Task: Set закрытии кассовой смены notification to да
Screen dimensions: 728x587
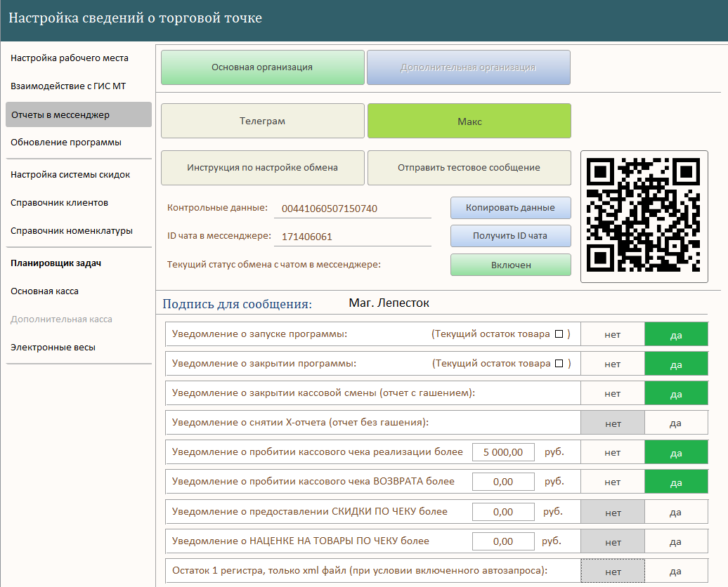Action: [x=676, y=393]
